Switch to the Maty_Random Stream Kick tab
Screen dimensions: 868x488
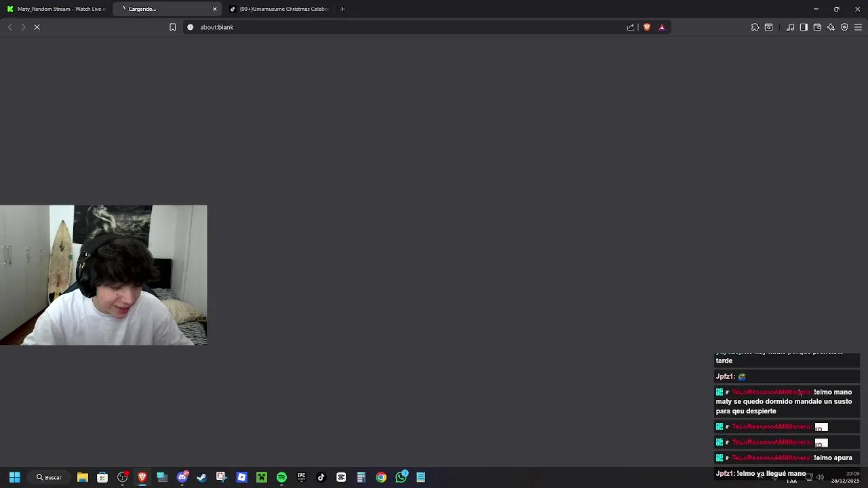click(x=56, y=9)
